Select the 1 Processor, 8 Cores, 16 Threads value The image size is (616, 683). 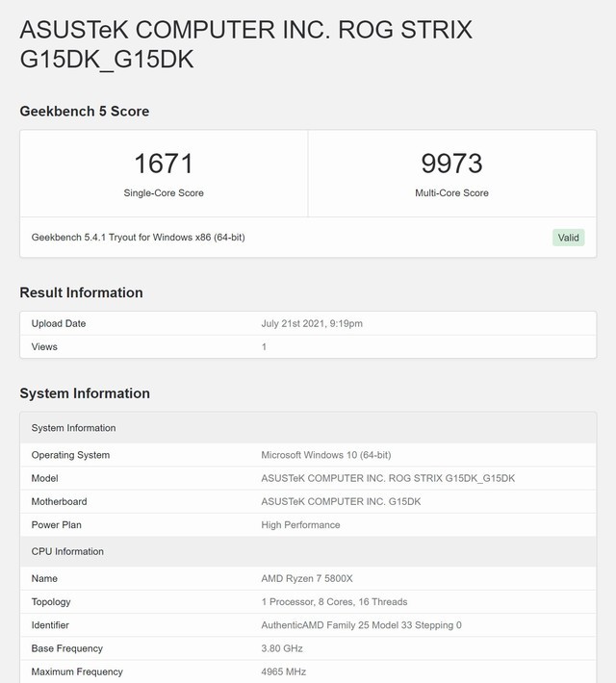334,602
